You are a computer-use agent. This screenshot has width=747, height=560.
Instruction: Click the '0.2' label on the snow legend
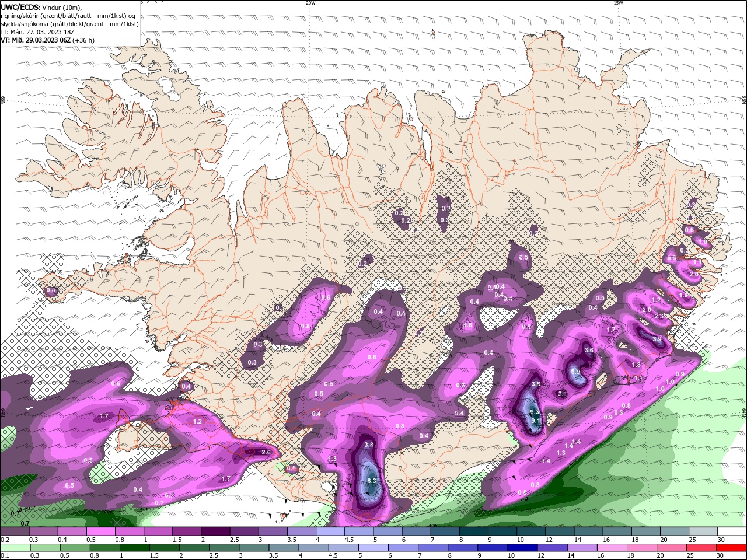[x=5, y=540]
